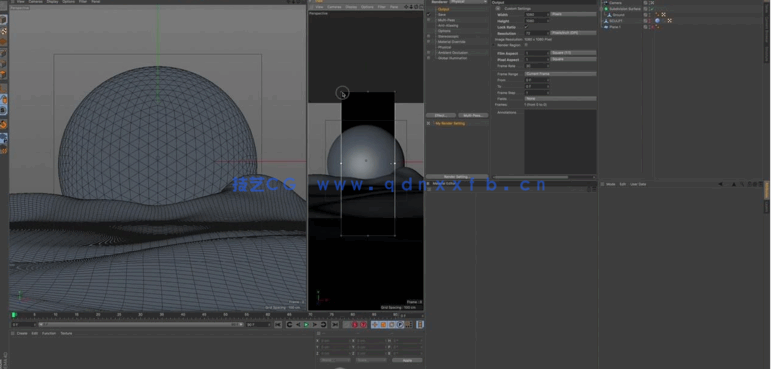775x369 pixels.
Task: Enable the Material Override checkbox
Action: 429,41
